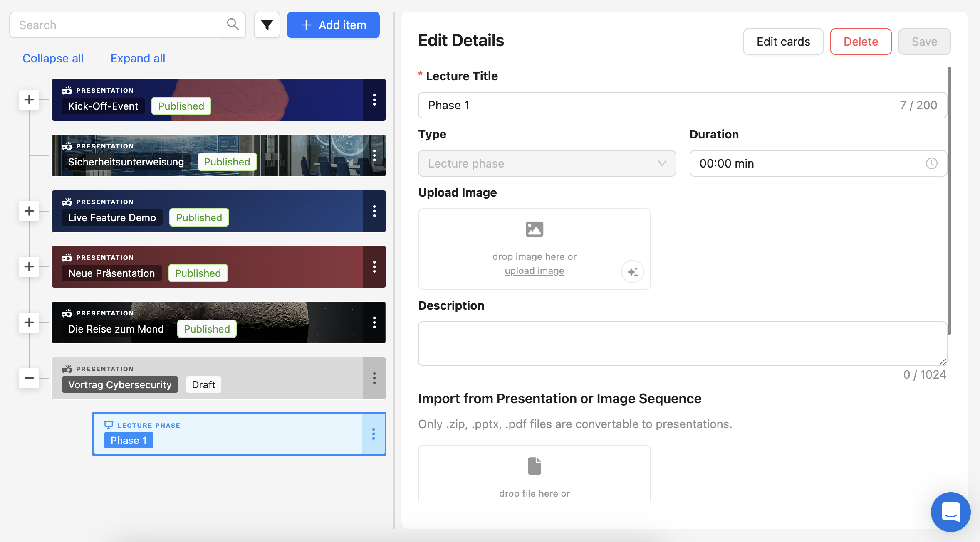Toggle the Published status on Kick-Off-Event
Image resolution: width=980 pixels, height=542 pixels.
click(181, 106)
